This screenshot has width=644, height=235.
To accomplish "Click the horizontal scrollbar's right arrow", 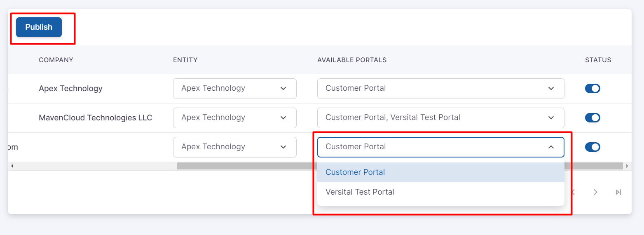I will click(x=627, y=166).
